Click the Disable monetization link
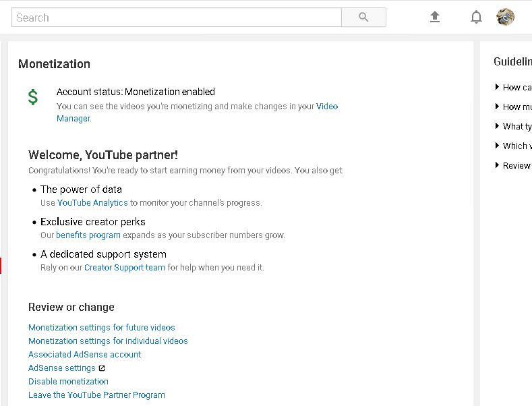Viewport: 532px width, 406px height. pos(68,382)
